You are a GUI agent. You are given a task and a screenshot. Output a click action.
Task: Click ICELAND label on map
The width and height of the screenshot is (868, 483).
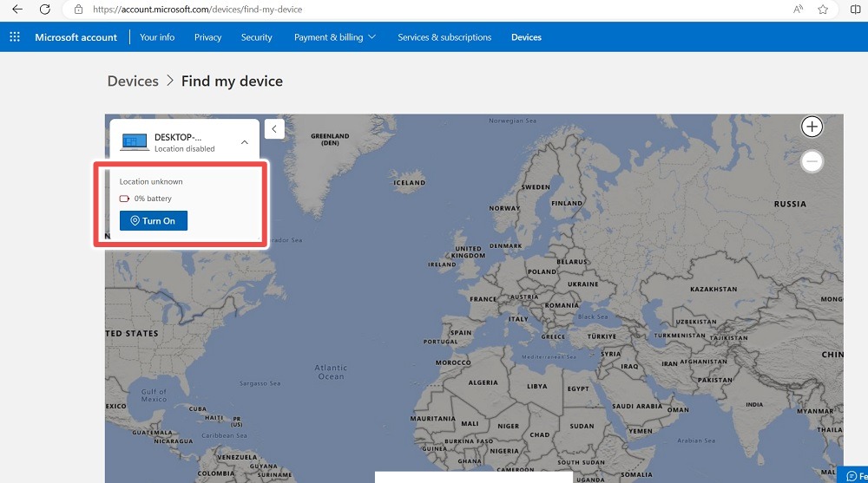409,183
